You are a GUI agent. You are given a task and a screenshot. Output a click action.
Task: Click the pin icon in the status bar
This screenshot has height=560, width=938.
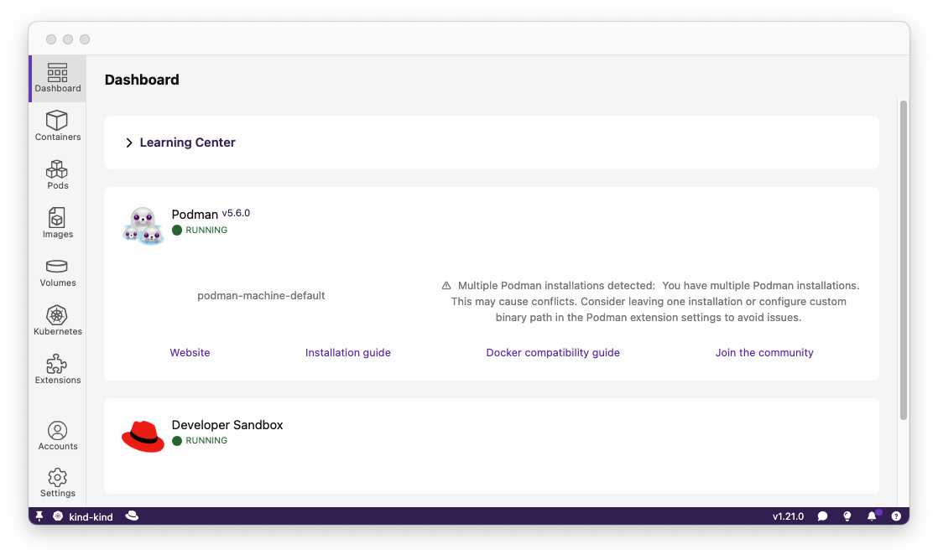[39, 516]
